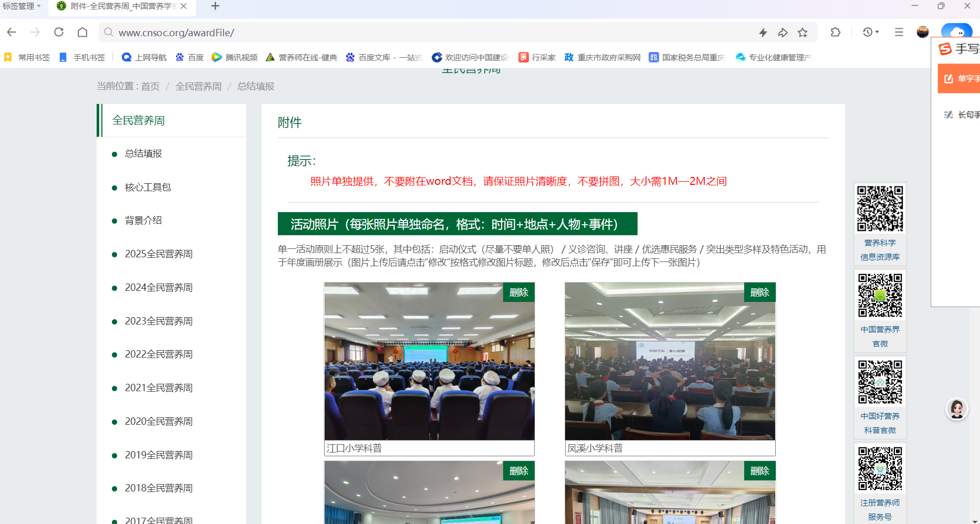Image resolution: width=980 pixels, height=524 pixels.
Task: Select 核心工具包 in the sidebar
Action: click(148, 187)
